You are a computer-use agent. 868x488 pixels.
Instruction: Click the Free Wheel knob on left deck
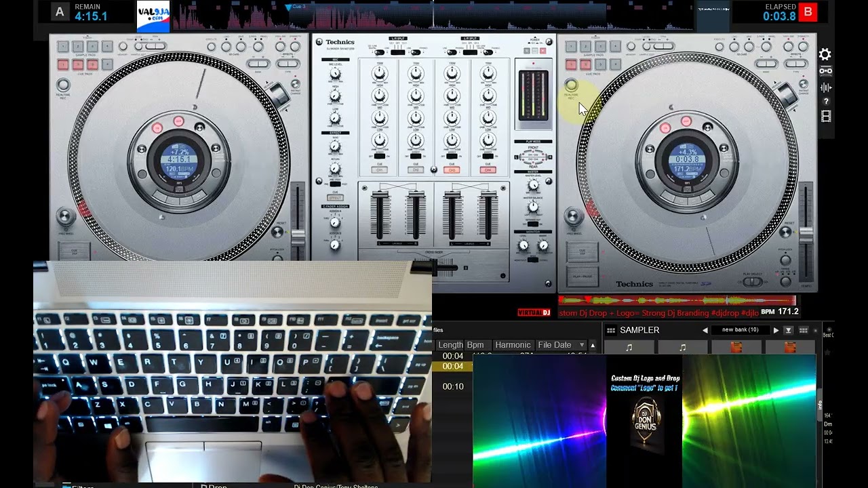pyautogui.click(x=65, y=217)
